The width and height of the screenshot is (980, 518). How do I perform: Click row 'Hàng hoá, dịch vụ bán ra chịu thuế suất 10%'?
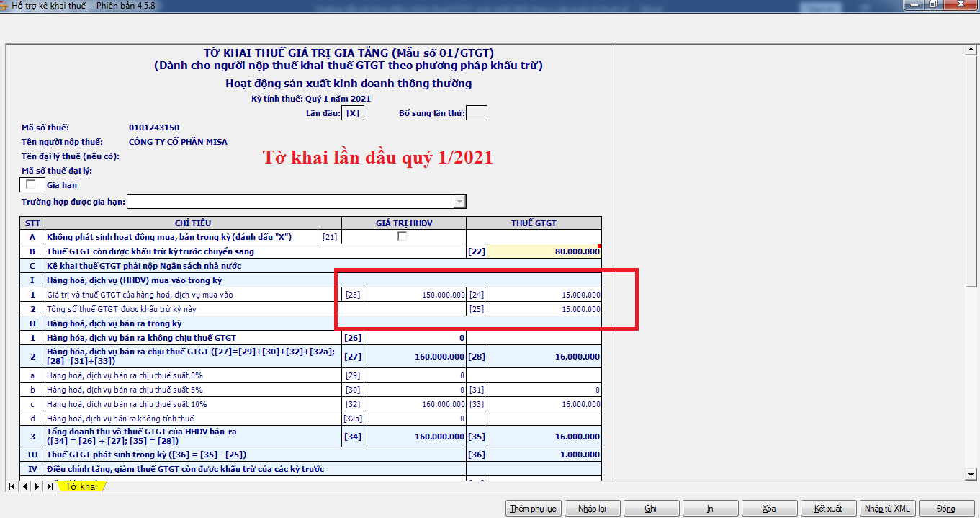(311, 404)
